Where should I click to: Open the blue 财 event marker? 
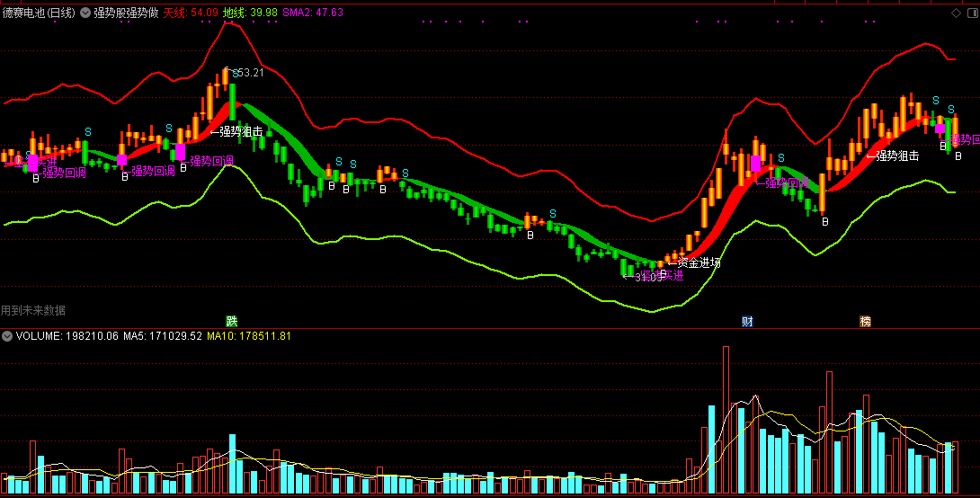[x=747, y=321]
